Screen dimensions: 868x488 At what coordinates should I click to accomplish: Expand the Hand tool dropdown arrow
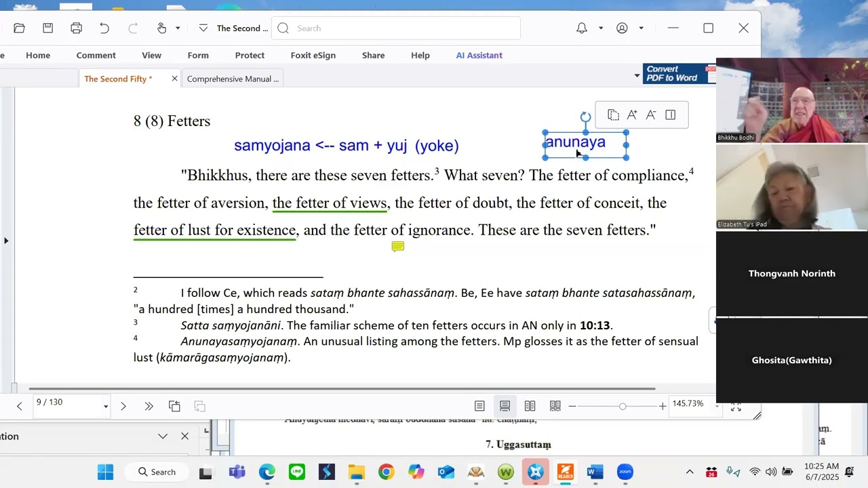coord(178,28)
